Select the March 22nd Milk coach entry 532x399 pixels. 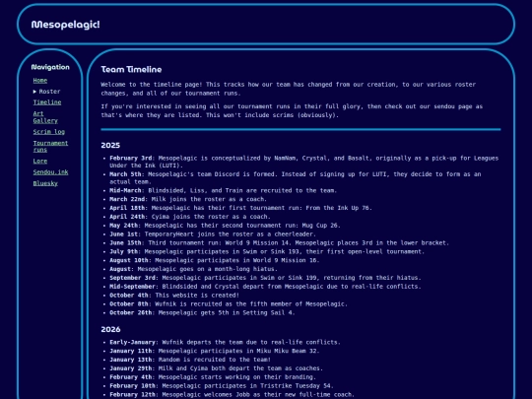[x=188, y=199]
